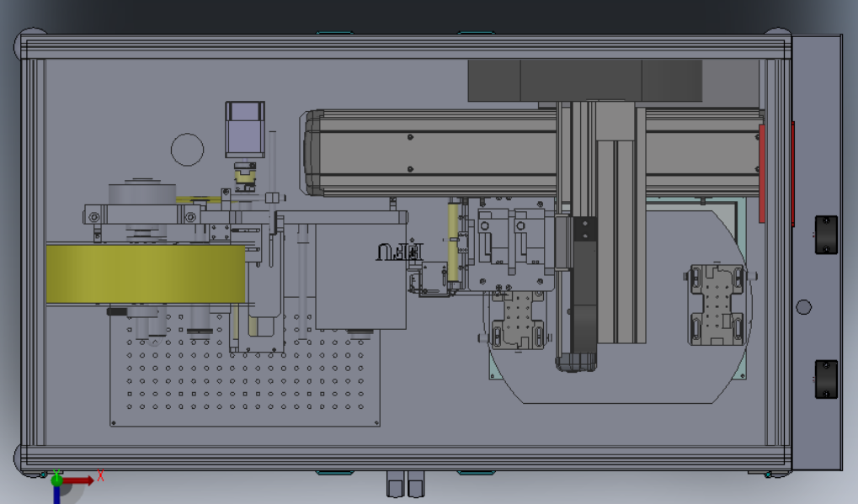Select the circular hole beside the motor
This screenshot has height=504, width=858.
[x=187, y=149]
